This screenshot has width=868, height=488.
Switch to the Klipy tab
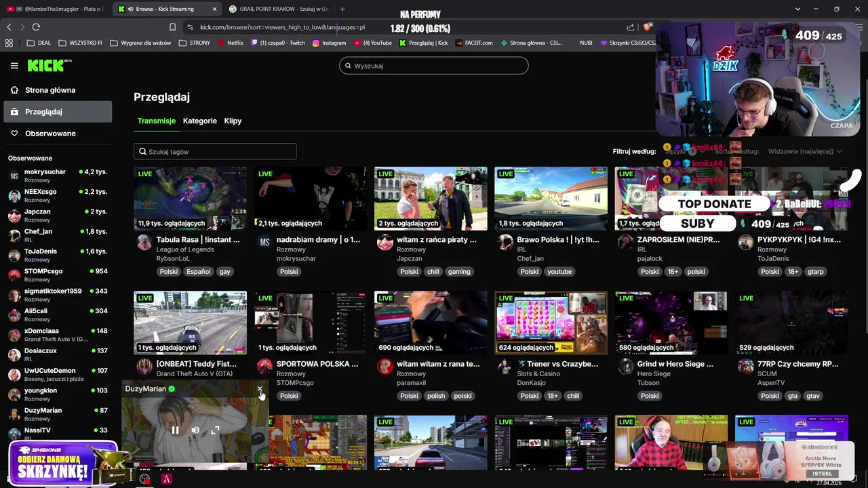(233, 121)
